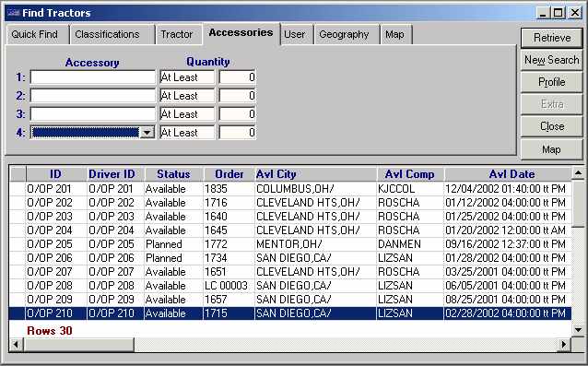Click the vertical scrollbar up arrow

[x=578, y=173]
